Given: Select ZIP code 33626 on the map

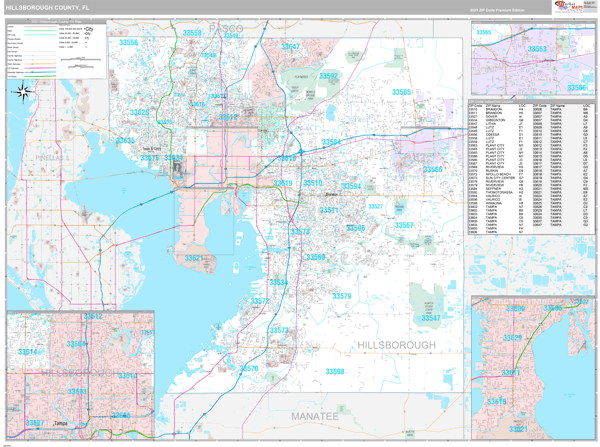Looking at the screenshot, I should tap(140, 113).
